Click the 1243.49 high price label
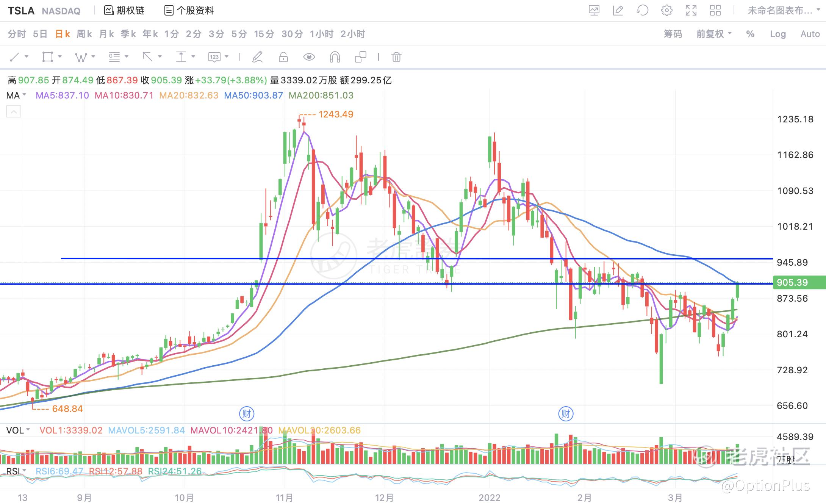This screenshot has height=504, width=826. [x=336, y=114]
